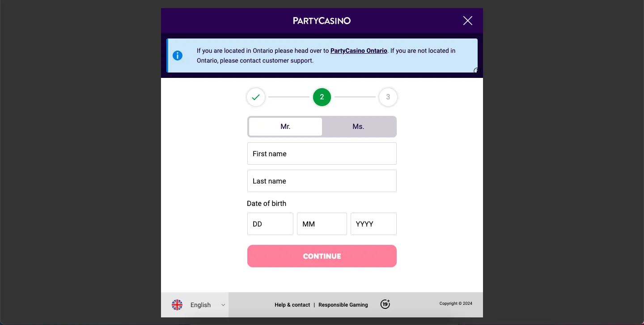The image size is (644, 325).
Task: Focus the First name field
Action: pos(322,154)
